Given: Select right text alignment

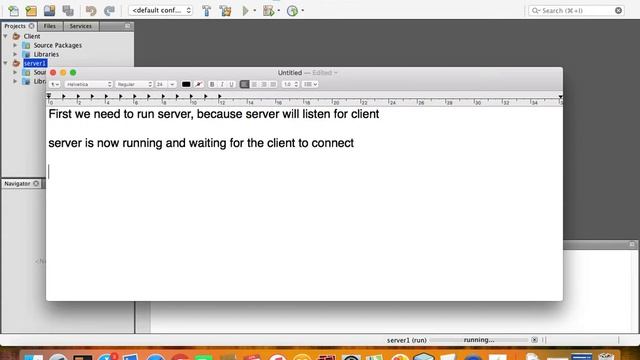Looking at the screenshot, I should [264, 84].
